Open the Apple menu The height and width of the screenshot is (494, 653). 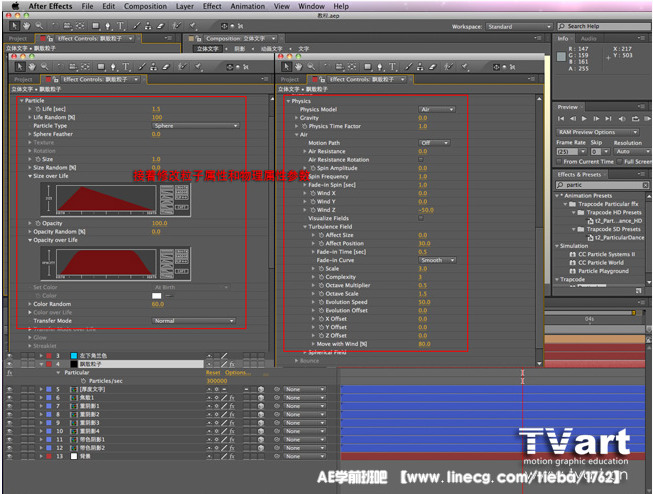tap(15, 6)
